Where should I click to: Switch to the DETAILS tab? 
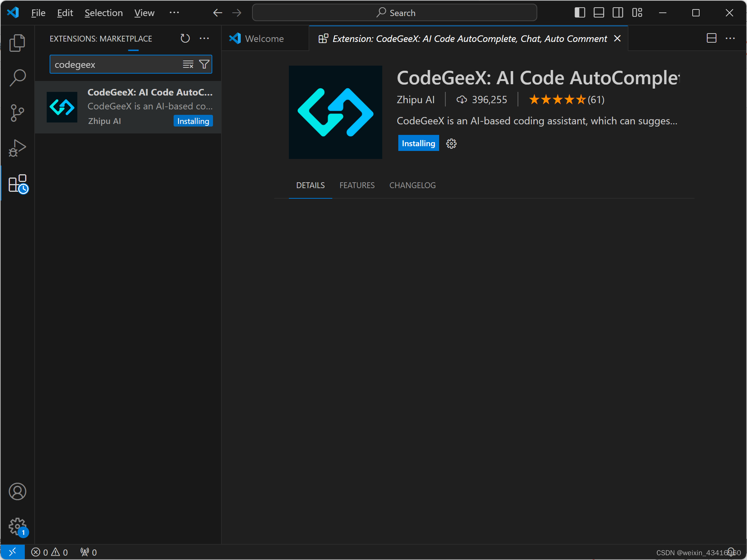tap(310, 185)
